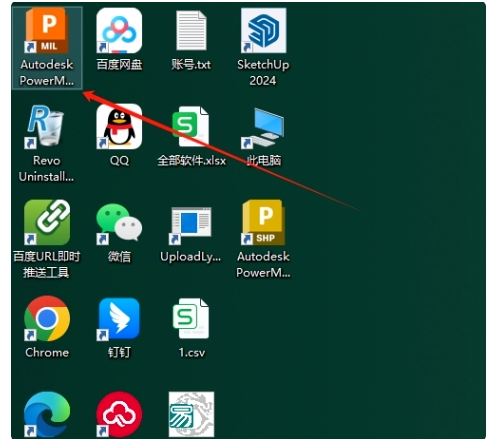This screenshot has height=444, width=487.
Task: Select the 账号.txt text file
Action: point(191,31)
